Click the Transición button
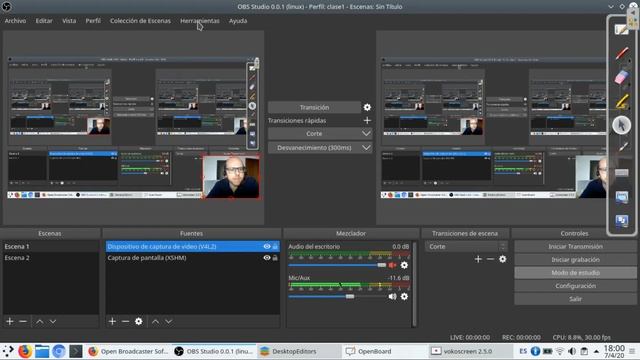This screenshot has height=360, width=640. [314, 107]
